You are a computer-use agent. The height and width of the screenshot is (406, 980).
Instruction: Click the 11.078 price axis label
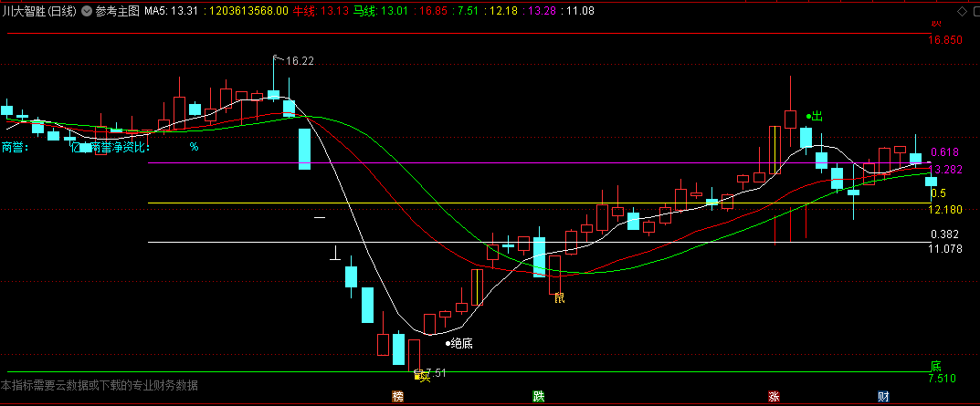[945, 248]
